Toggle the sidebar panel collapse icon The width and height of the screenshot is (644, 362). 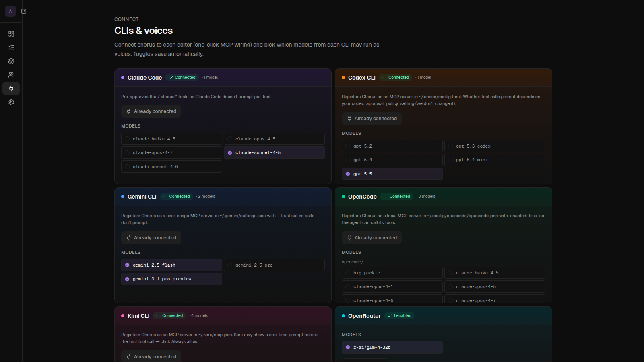tap(24, 11)
